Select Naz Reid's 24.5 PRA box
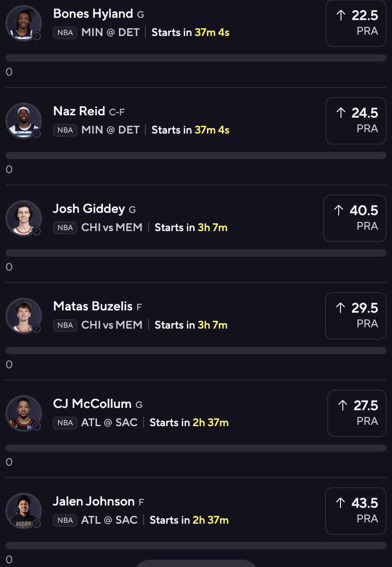 click(x=356, y=120)
